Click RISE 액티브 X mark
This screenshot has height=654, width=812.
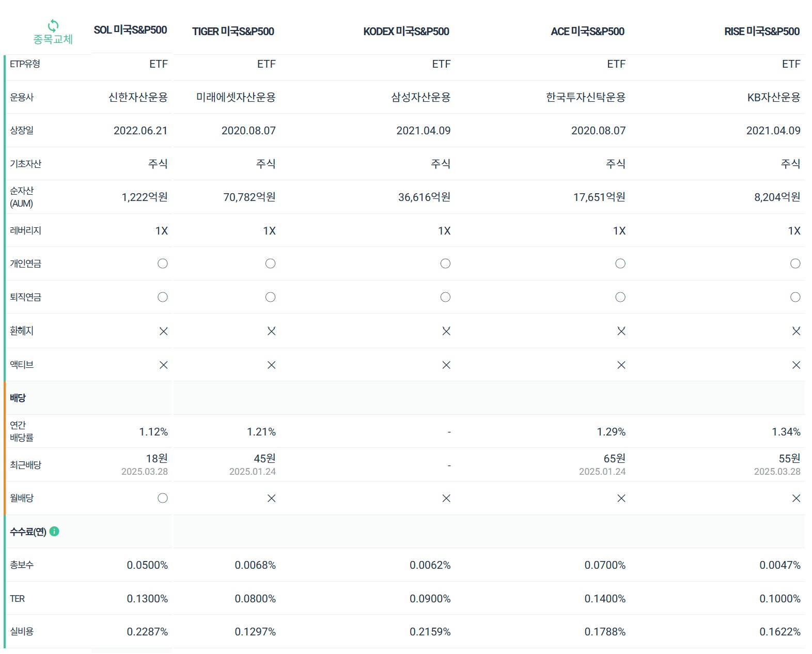[x=797, y=365]
